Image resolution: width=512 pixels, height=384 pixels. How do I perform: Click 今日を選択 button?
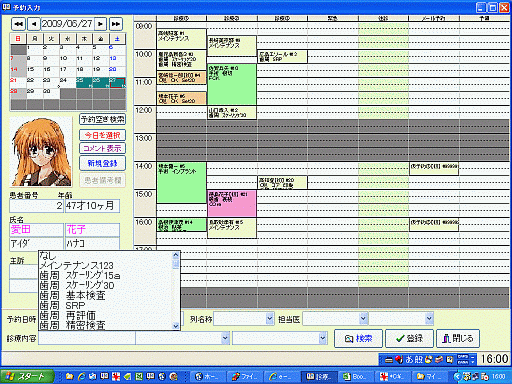click(102, 135)
